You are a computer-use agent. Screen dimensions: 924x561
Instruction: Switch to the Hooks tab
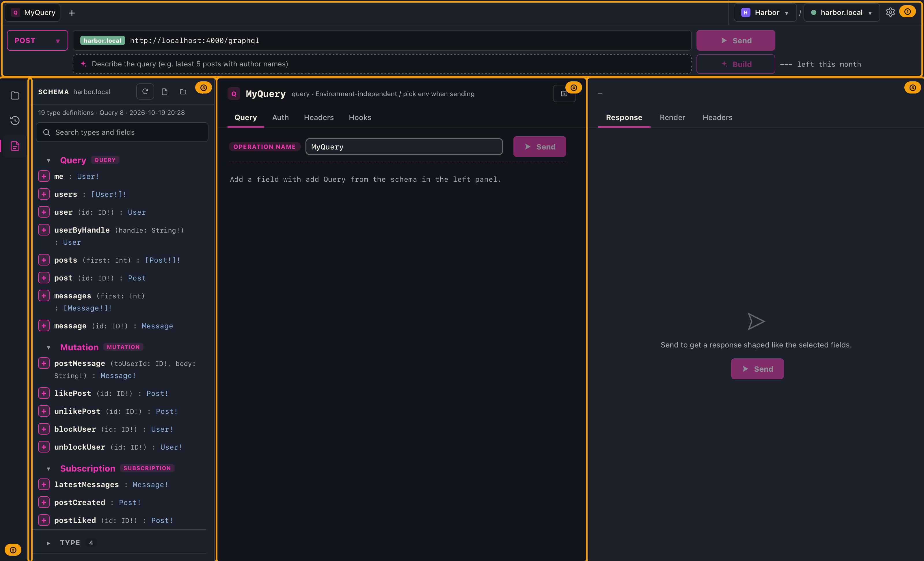(x=360, y=117)
